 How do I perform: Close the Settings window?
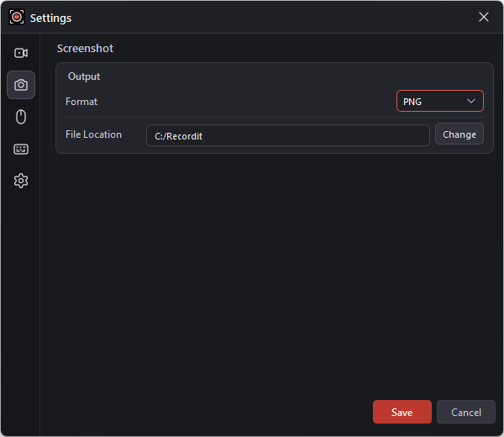point(484,17)
